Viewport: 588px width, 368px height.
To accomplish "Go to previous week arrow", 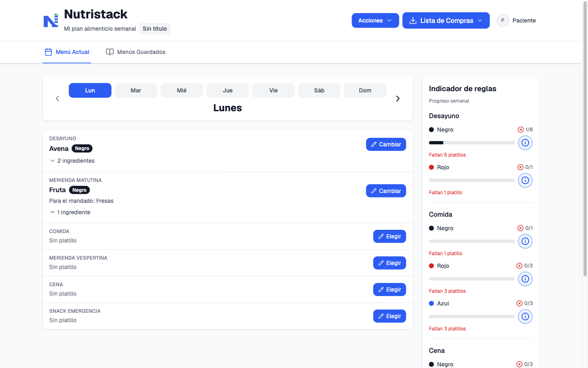I will 58,99.
